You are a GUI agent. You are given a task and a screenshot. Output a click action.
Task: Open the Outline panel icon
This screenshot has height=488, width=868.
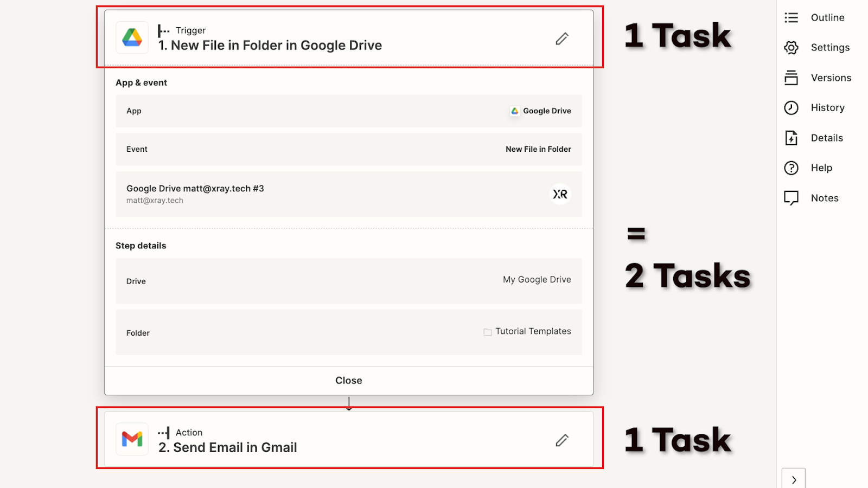[x=791, y=18]
